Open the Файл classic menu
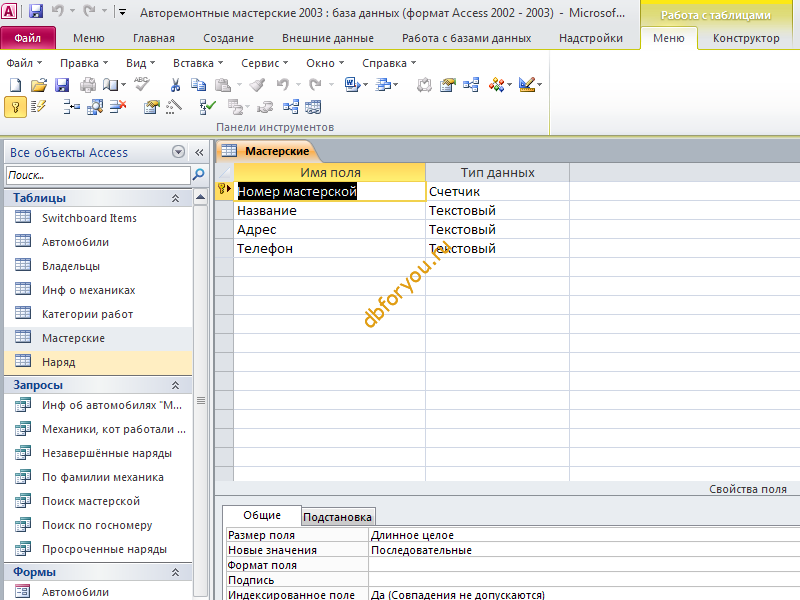Image resolution: width=800 pixels, height=600 pixels. (24, 63)
